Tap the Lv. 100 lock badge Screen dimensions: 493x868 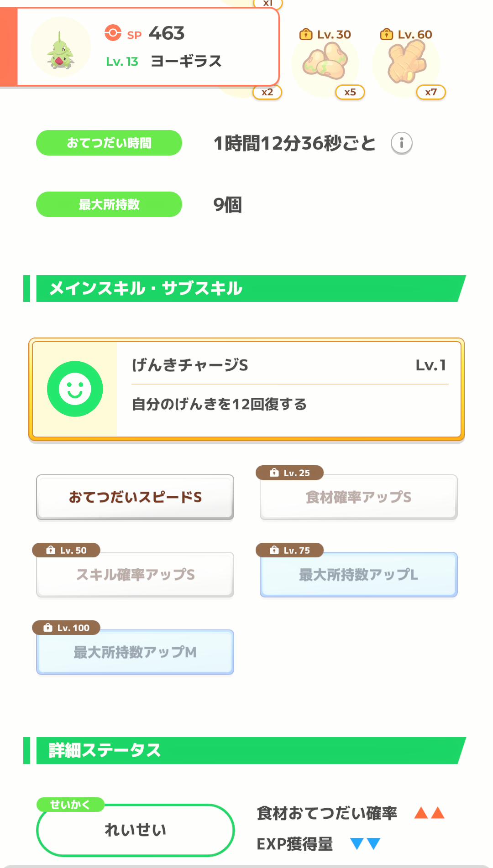(x=66, y=628)
